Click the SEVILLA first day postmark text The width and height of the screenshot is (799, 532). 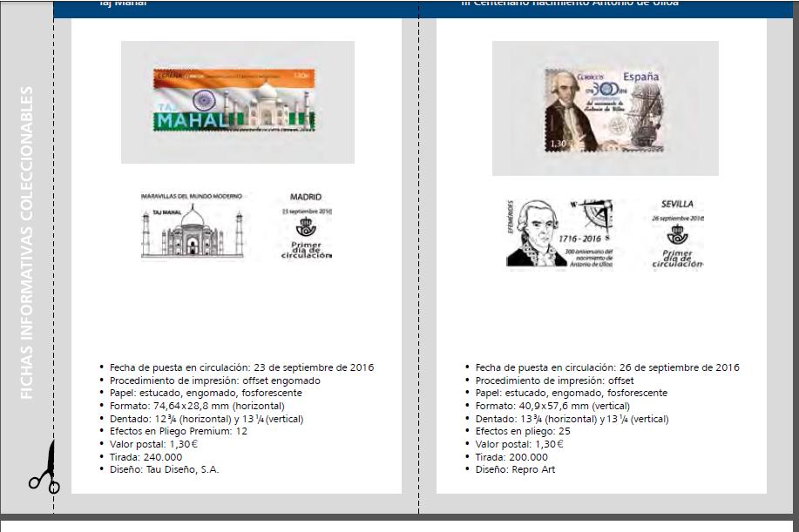pyautogui.click(x=677, y=204)
